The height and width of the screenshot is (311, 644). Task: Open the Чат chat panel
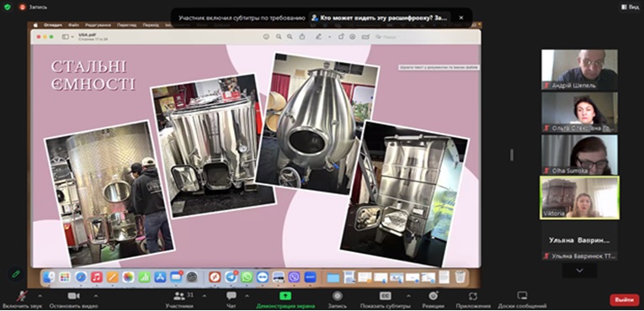click(232, 300)
